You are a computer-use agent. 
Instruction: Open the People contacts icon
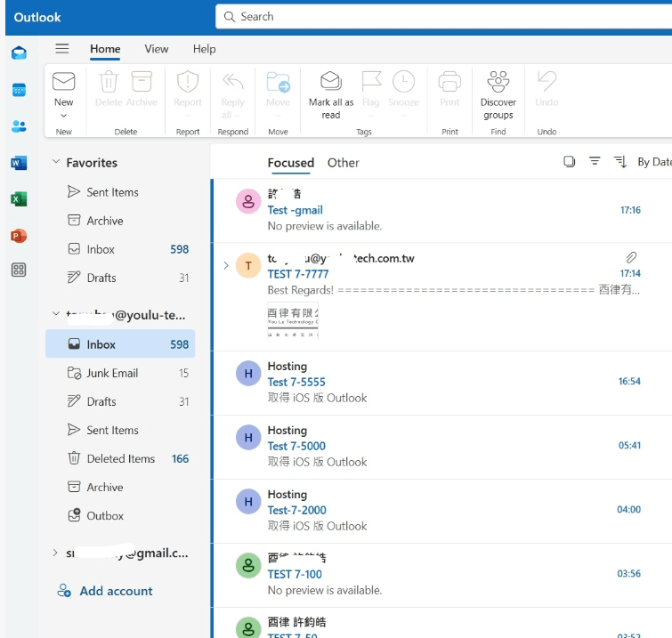19,126
